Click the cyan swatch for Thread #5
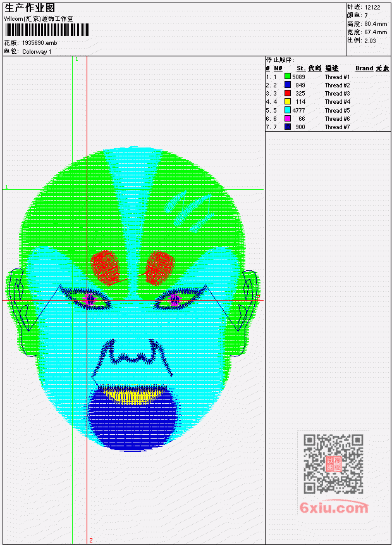 click(288, 110)
